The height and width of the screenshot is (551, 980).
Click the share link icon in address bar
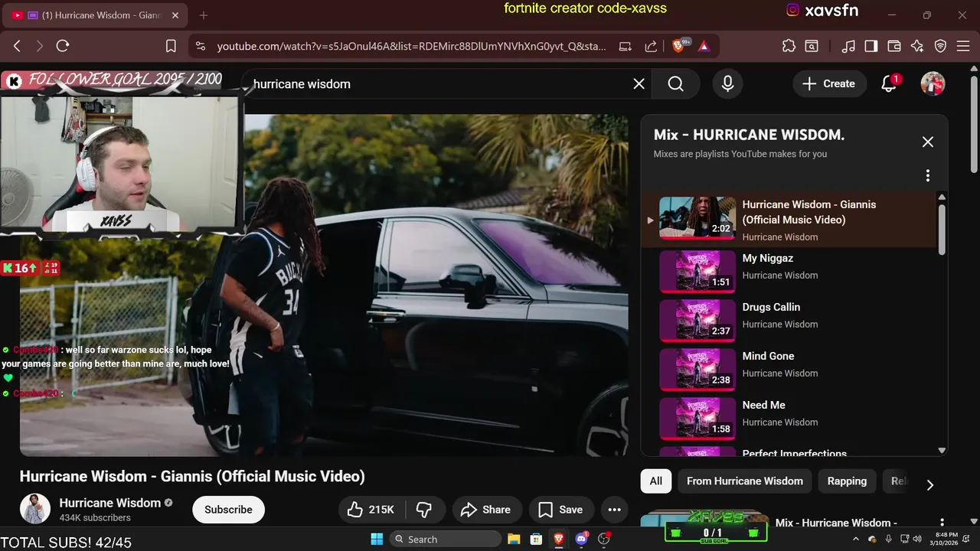(x=651, y=46)
